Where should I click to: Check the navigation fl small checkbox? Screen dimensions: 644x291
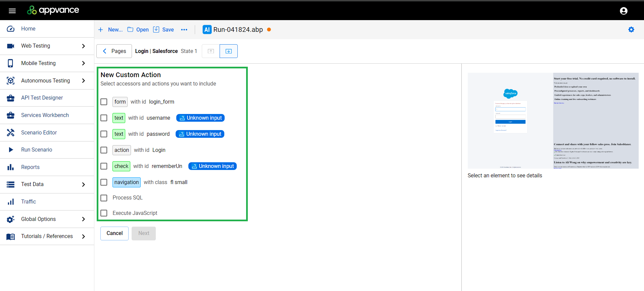[104, 182]
